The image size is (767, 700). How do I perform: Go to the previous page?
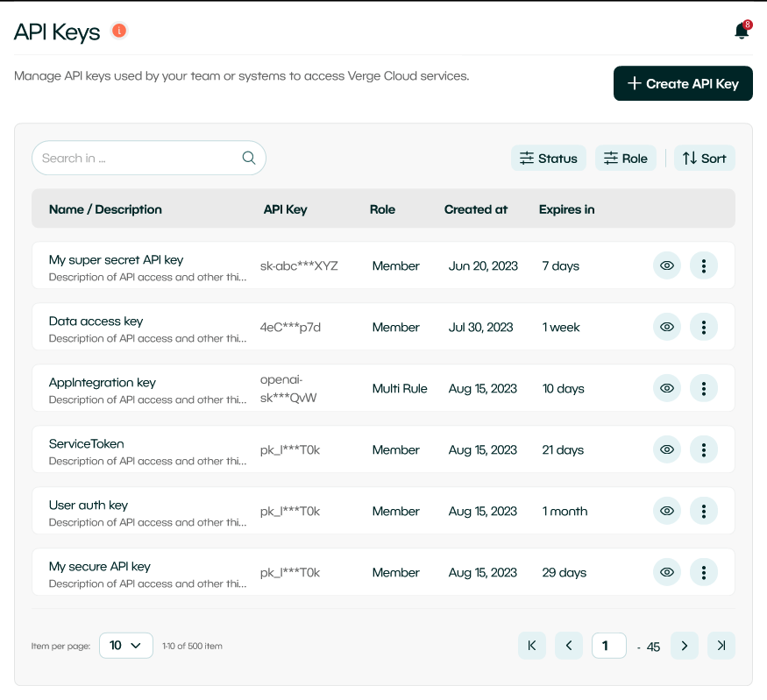point(568,646)
